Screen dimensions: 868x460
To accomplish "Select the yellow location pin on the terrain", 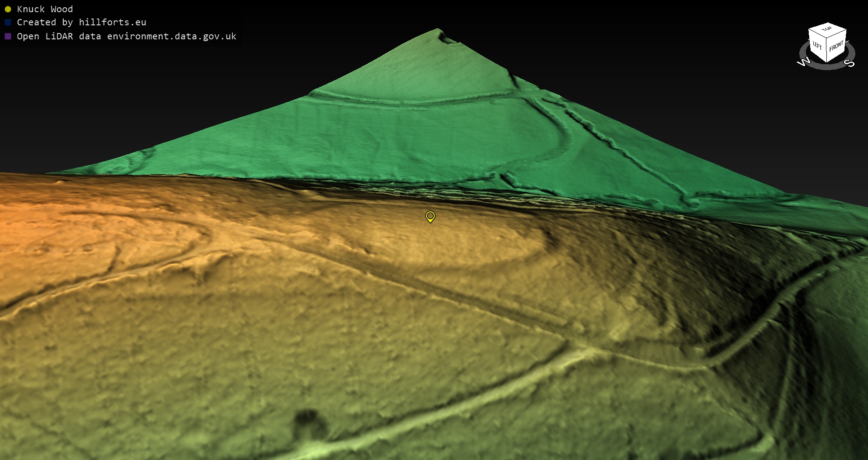I will (x=430, y=217).
